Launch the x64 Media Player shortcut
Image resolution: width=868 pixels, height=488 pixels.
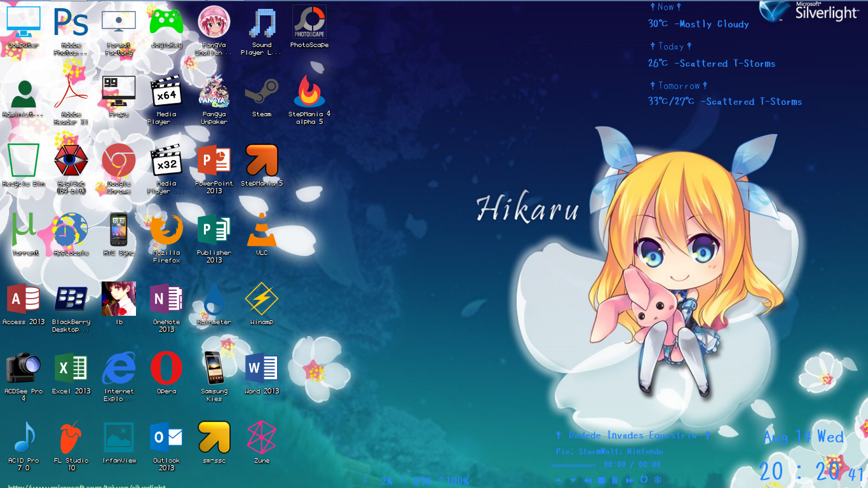[x=166, y=100]
